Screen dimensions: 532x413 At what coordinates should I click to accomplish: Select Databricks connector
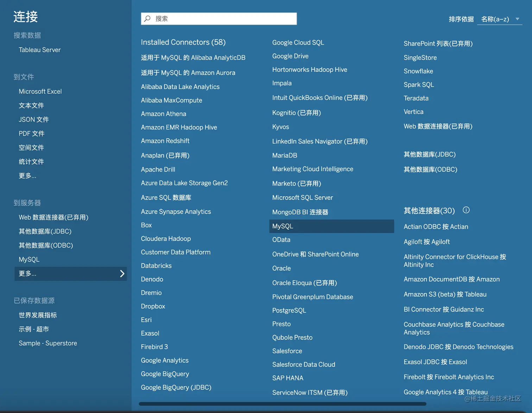click(156, 266)
